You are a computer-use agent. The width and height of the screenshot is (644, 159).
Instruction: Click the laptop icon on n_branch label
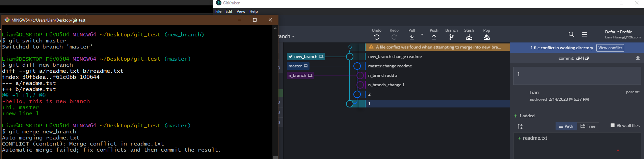click(x=310, y=75)
